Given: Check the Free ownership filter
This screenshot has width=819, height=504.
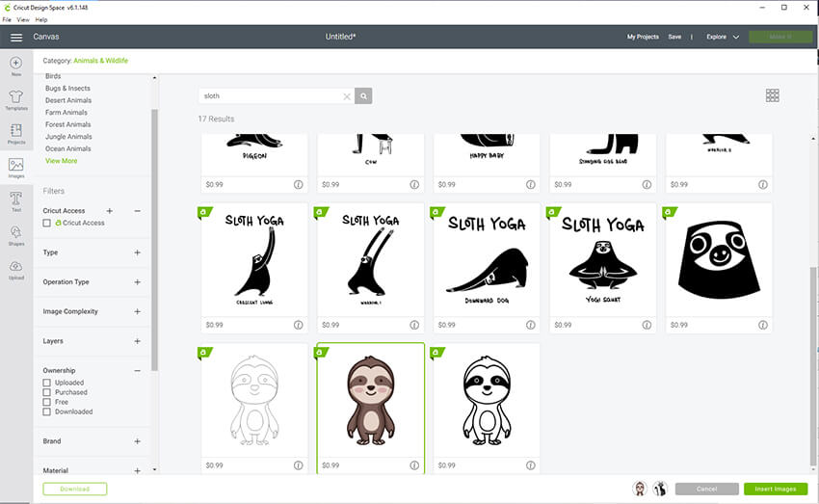Looking at the screenshot, I should (47, 402).
